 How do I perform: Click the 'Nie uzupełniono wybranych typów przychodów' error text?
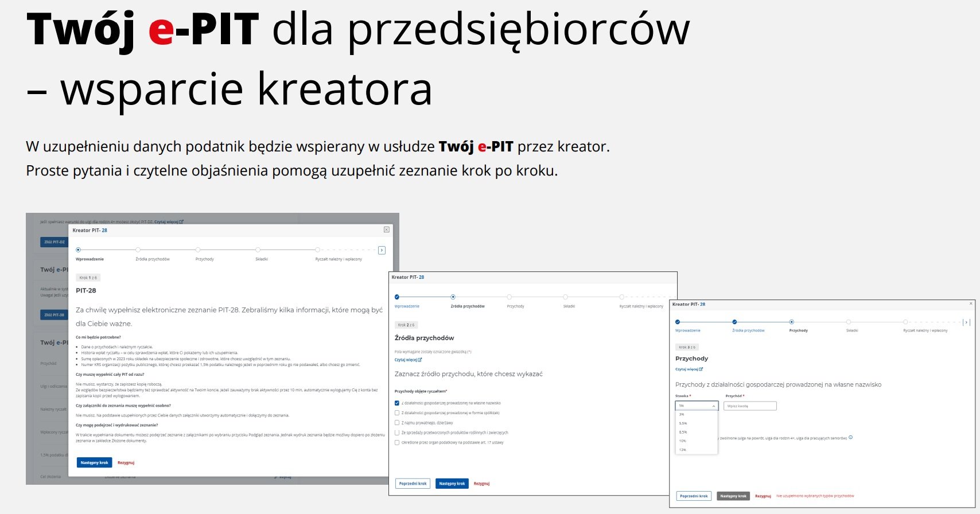[815, 496]
